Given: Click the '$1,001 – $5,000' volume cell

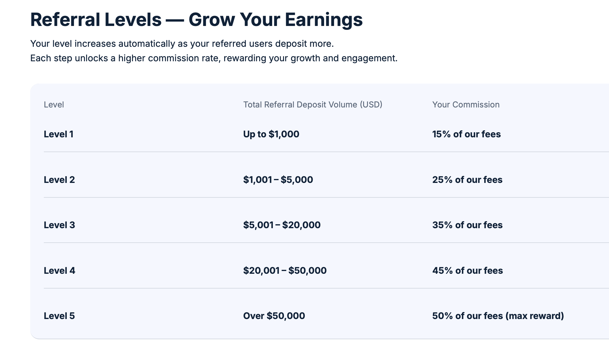Looking at the screenshot, I should (x=278, y=180).
